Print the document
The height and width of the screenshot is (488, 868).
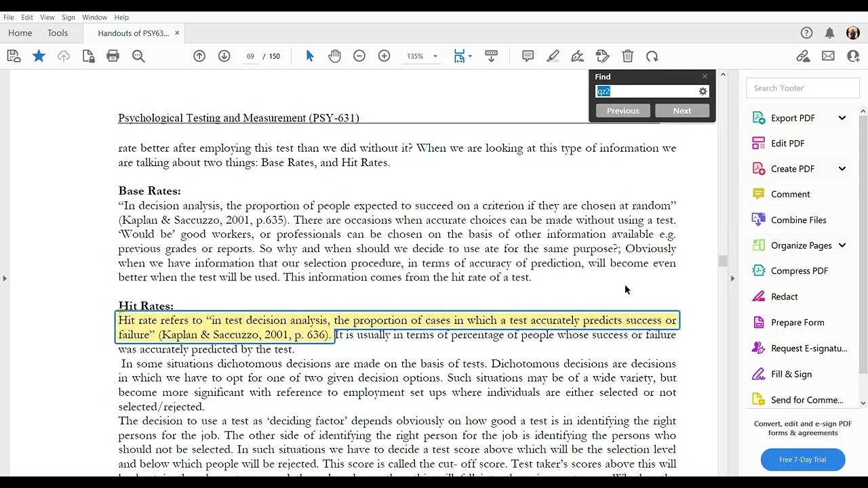coord(113,56)
